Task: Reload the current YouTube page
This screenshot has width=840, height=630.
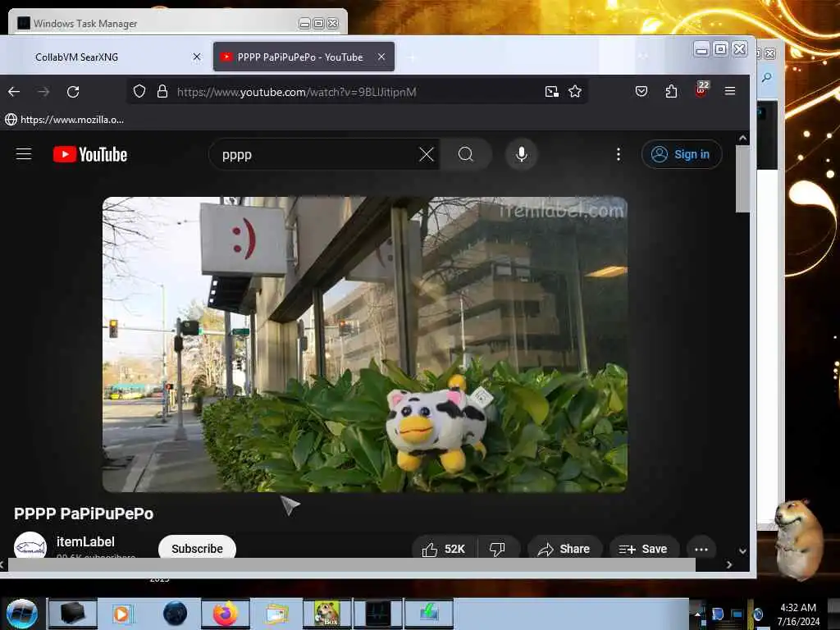Action: tap(73, 92)
